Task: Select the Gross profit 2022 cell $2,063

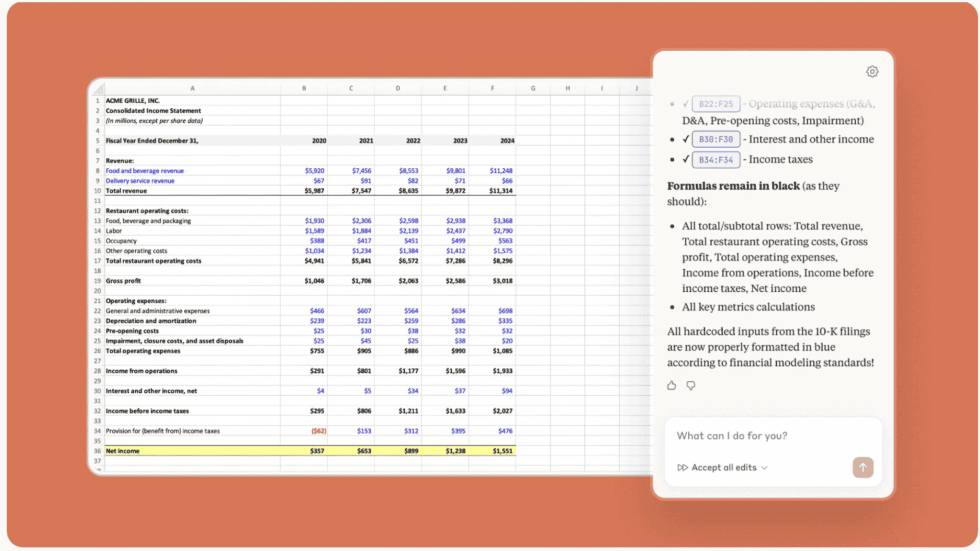Action: coord(408,281)
